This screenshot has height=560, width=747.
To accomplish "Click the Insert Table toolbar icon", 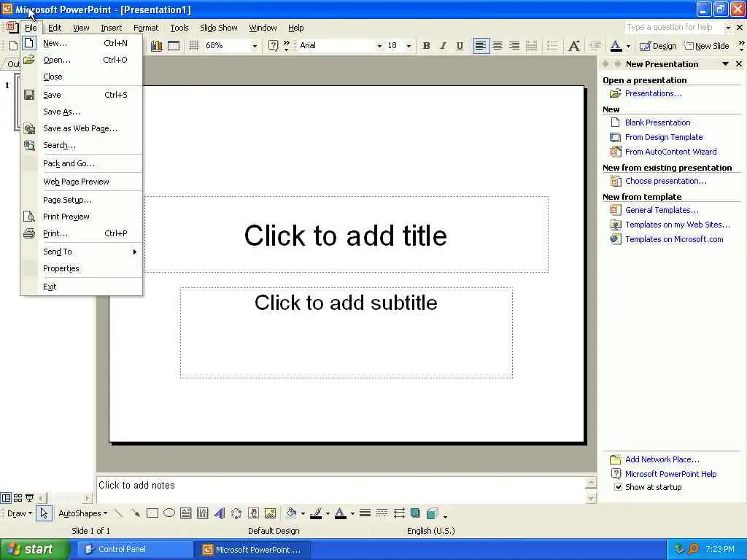I will 174,46.
